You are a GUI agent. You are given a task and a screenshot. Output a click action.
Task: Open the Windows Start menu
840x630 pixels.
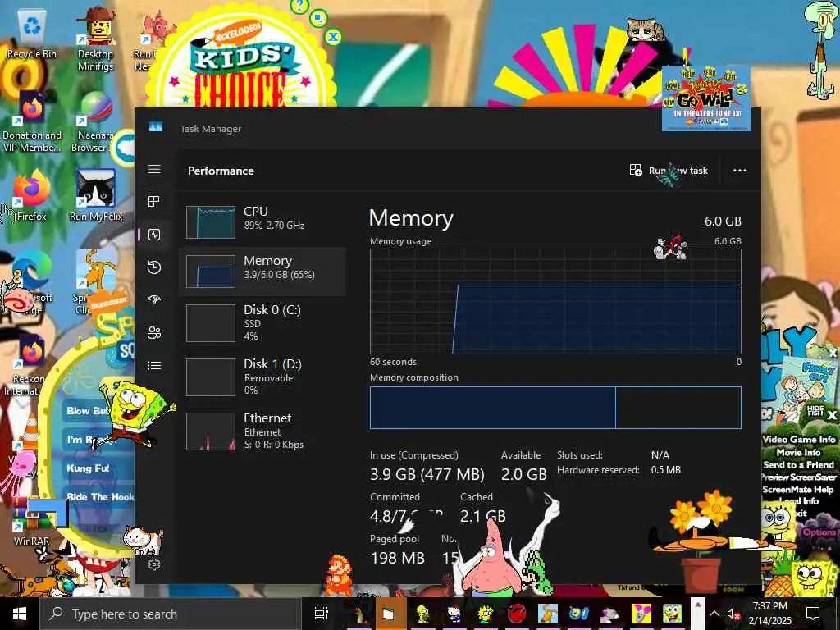(20, 614)
